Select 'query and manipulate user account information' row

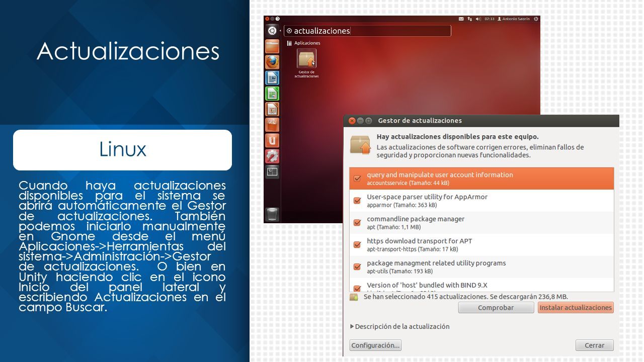coord(481,178)
